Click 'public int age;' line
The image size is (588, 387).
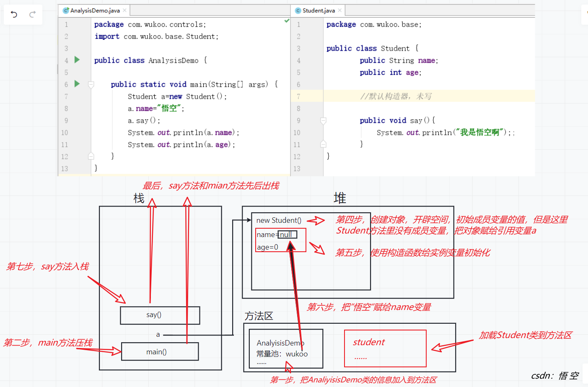click(x=390, y=72)
